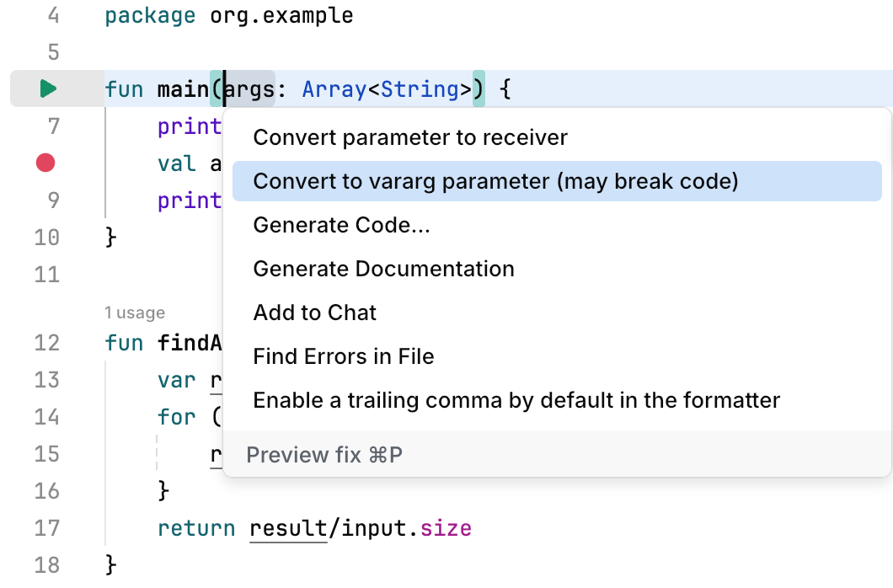The width and height of the screenshot is (893, 588).
Task: Click the Array<String> type annotation
Action: click(x=386, y=88)
